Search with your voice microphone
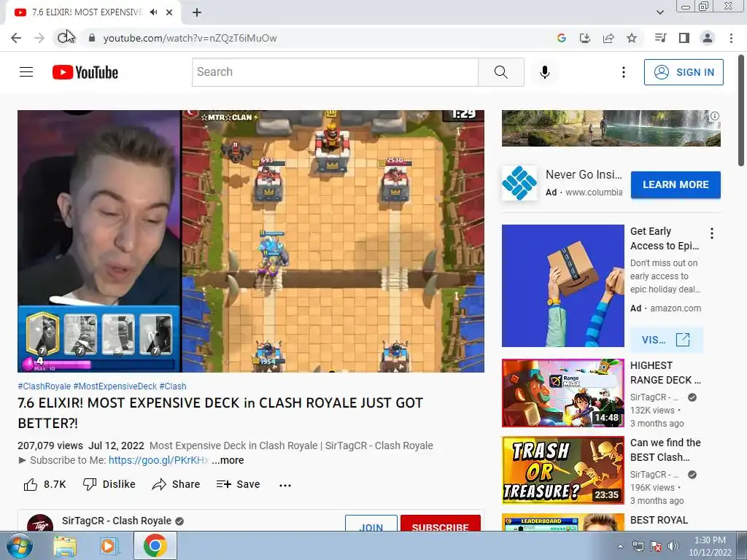 tap(545, 72)
